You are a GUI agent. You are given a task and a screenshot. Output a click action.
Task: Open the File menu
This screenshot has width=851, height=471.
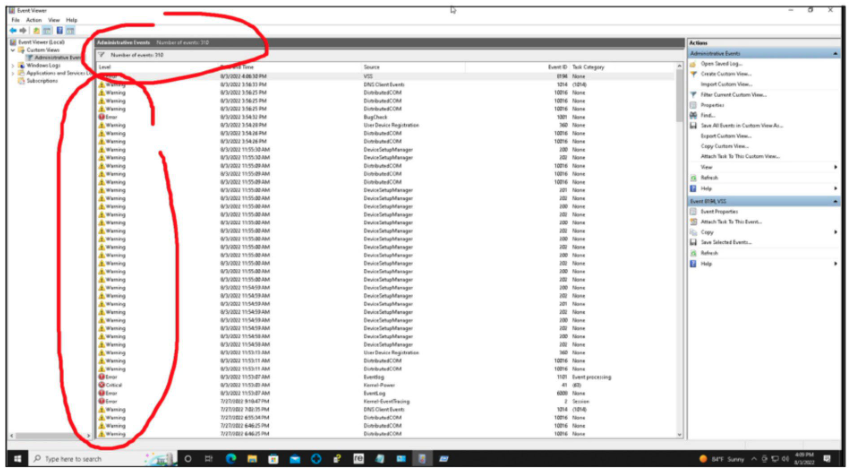click(x=15, y=19)
